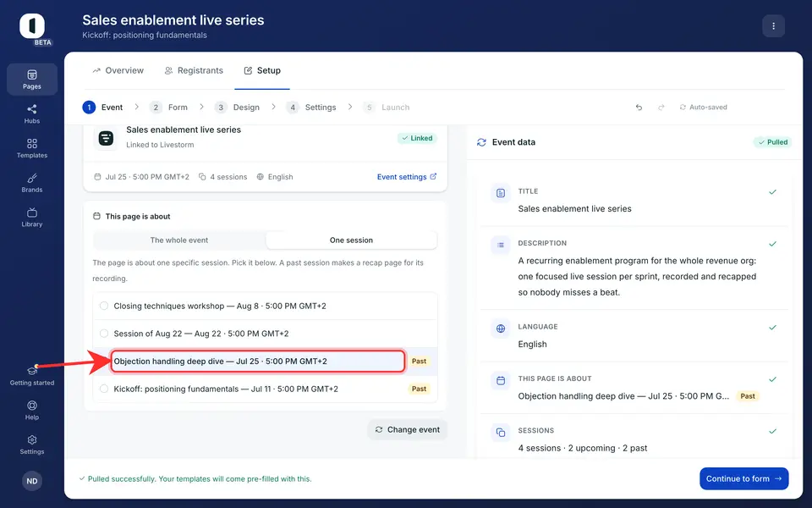Select Session of Aug 22 radio button
The height and width of the screenshot is (508, 812).
(104, 334)
